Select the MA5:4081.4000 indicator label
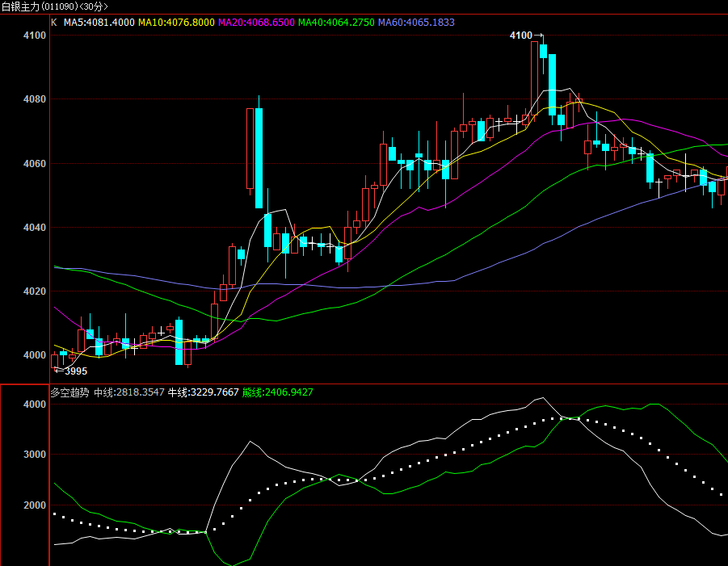The image size is (728, 566). [x=99, y=23]
